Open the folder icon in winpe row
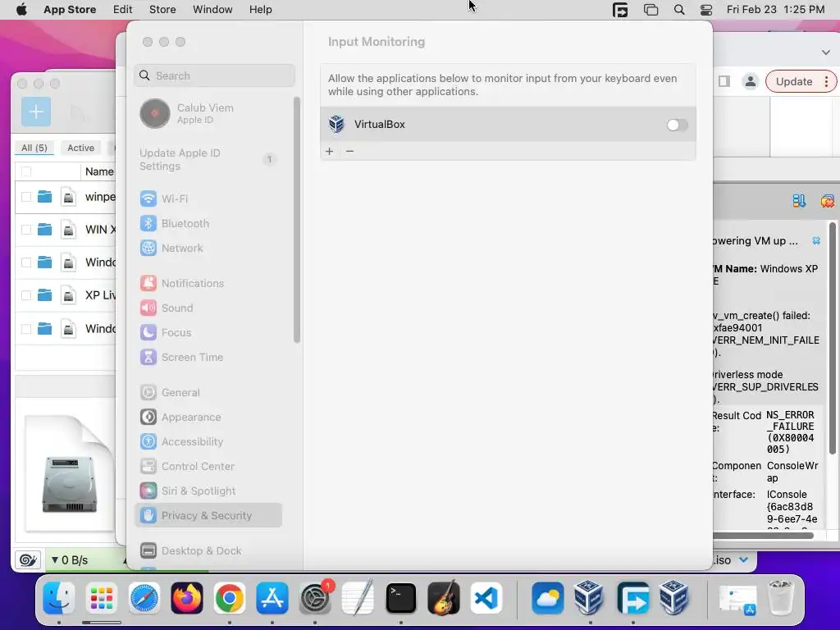 click(45, 197)
